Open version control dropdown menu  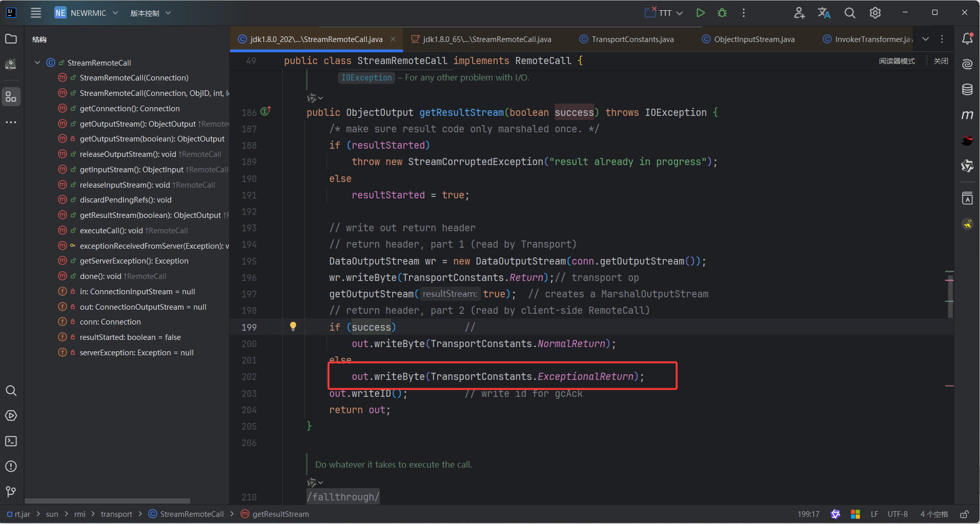coord(150,13)
